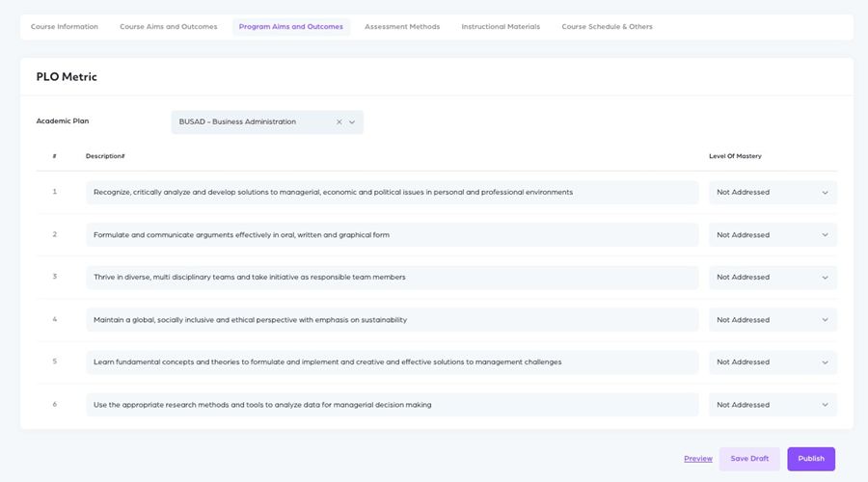Open Level of Mastery dropdown for row 3
868x482 pixels.
tap(773, 278)
